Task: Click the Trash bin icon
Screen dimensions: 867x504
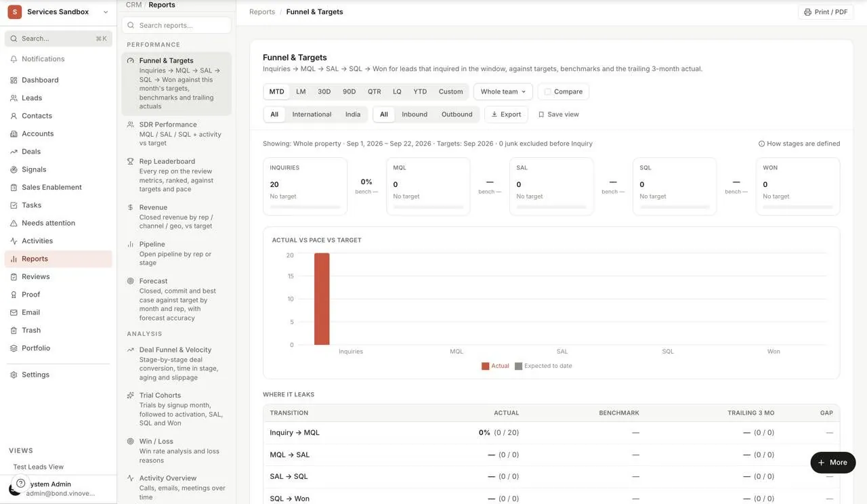Action: 14,331
